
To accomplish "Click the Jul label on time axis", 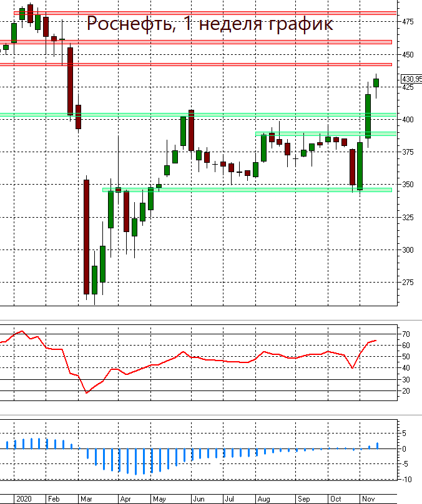I will pyautogui.click(x=229, y=499).
